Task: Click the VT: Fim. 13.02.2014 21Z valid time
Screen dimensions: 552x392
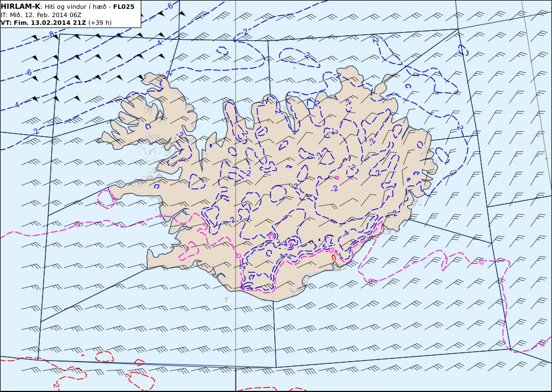Action: pyautogui.click(x=43, y=23)
